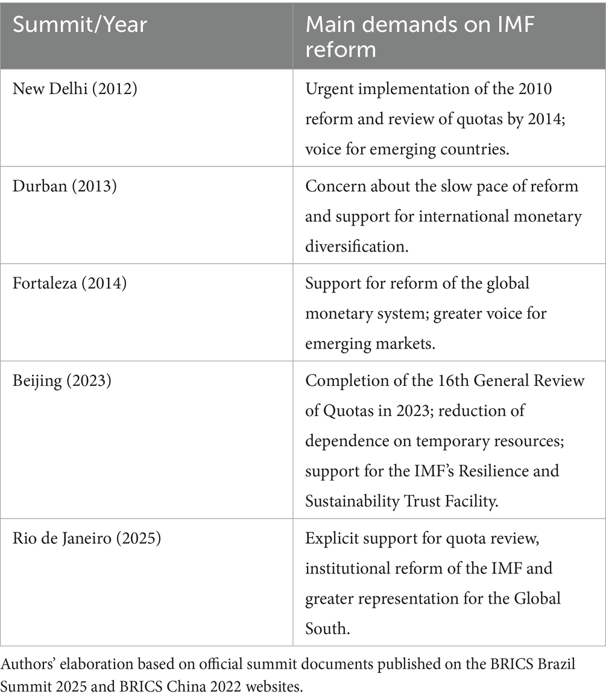Select the Durban (2013) row label
606x700 pixels.
[65, 187]
